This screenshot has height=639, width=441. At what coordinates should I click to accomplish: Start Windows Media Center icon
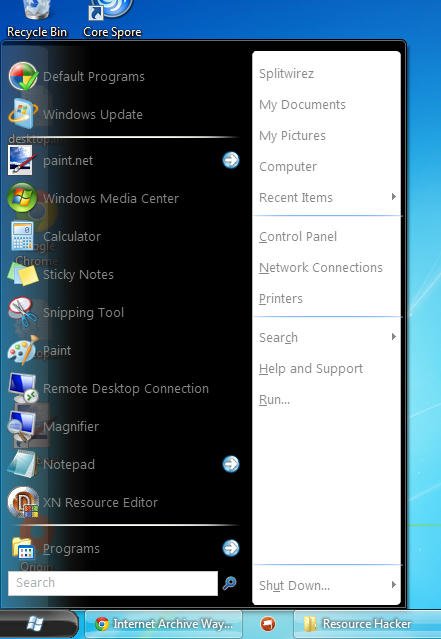pyautogui.click(x=22, y=198)
